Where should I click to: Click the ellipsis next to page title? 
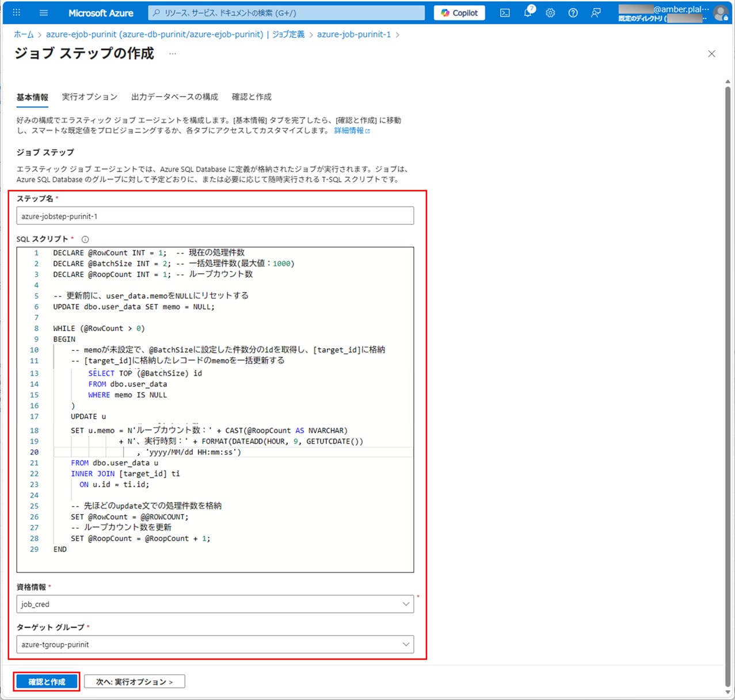click(173, 53)
